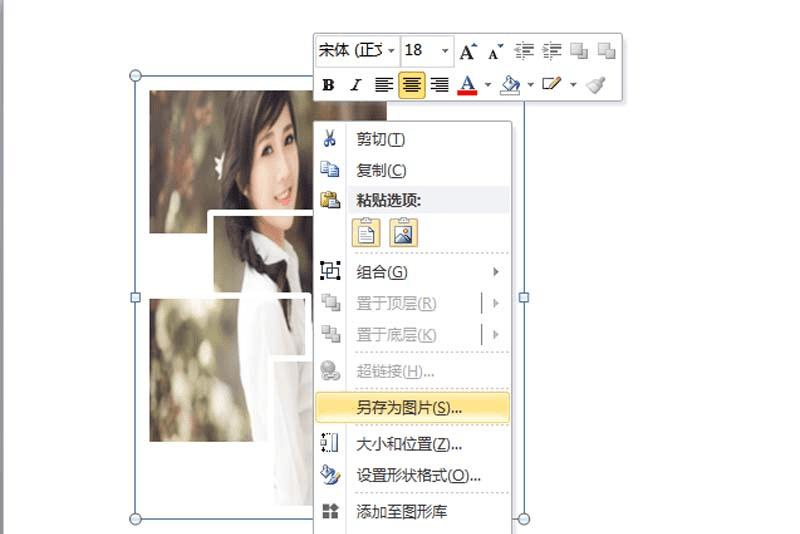Click the group icon beside 组合
800x534 pixels.
[x=330, y=271]
